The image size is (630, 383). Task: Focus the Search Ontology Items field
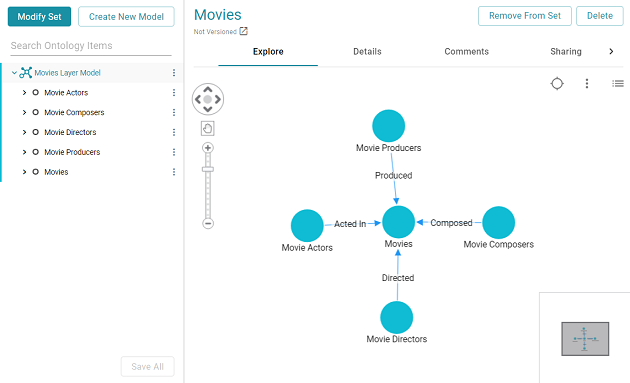(x=91, y=46)
